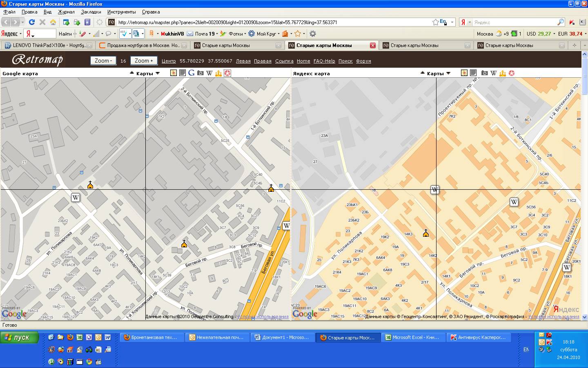Toggle camera photos icon on Google map panel

coord(200,73)
